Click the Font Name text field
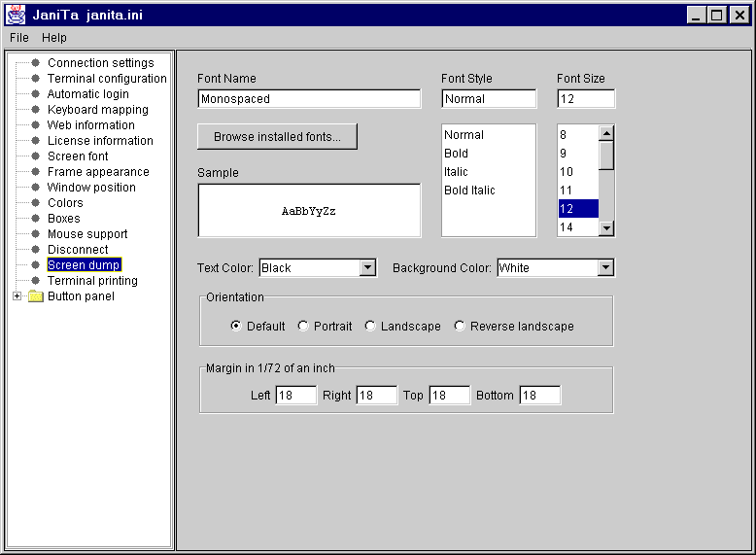This screenshot has height=555, width=756. tap(309, 99)
